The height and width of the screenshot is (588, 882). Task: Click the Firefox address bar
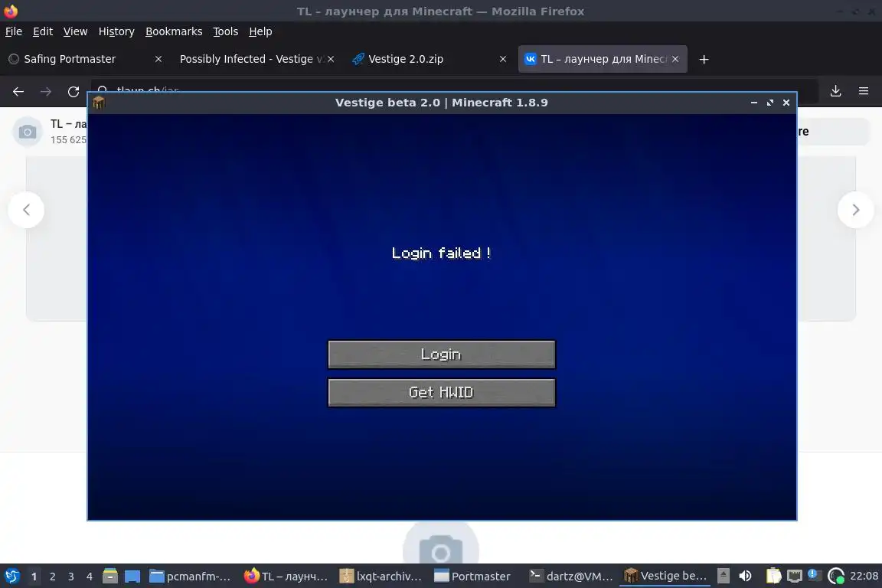pyautogui.click(x=455, y=90)
